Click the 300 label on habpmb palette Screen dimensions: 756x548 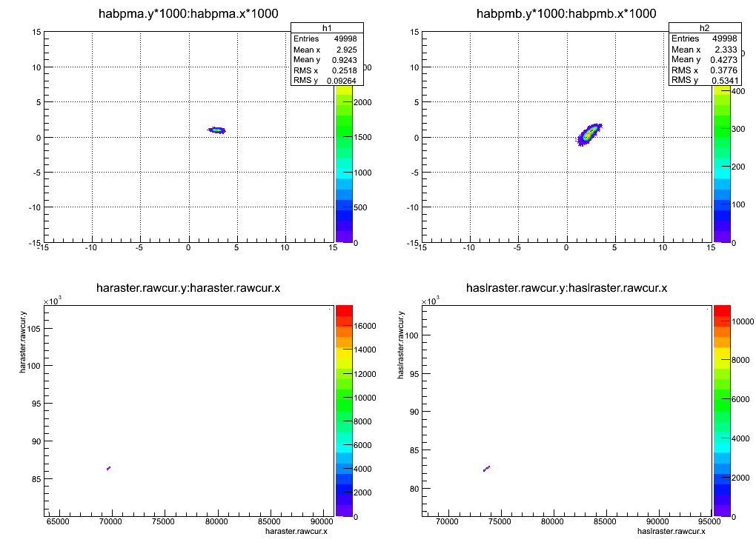pyautogui.click(x=738, y=129)
